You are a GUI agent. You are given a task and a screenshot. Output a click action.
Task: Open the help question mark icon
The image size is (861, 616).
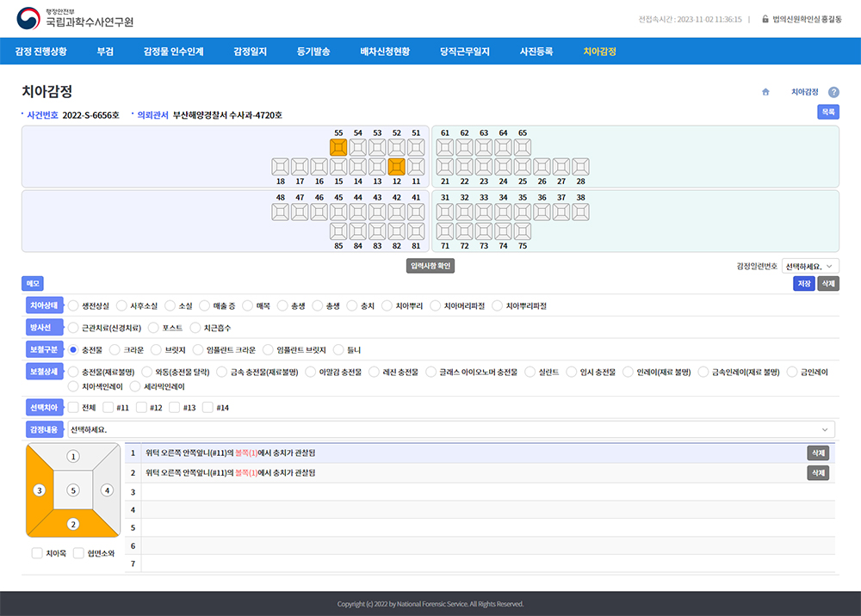833,92
